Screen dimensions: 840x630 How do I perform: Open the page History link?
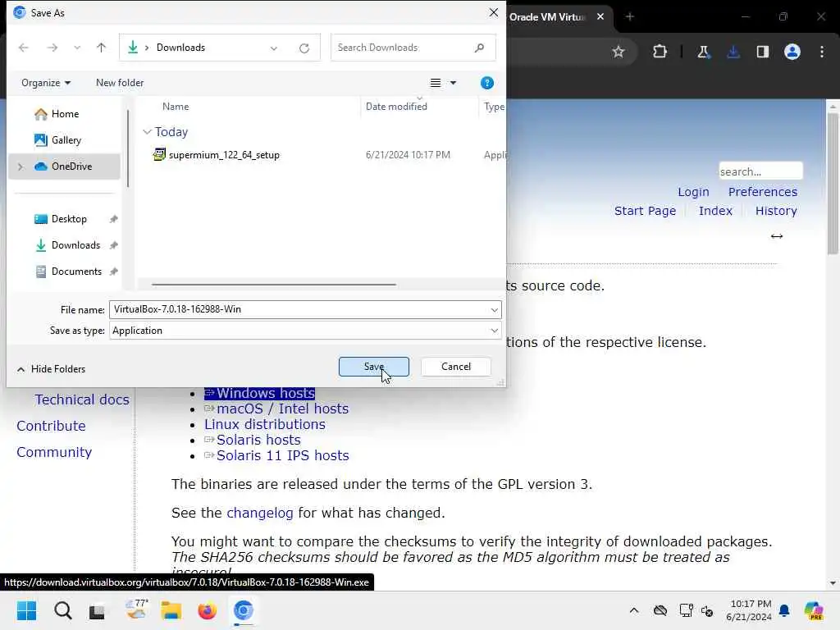776,211
